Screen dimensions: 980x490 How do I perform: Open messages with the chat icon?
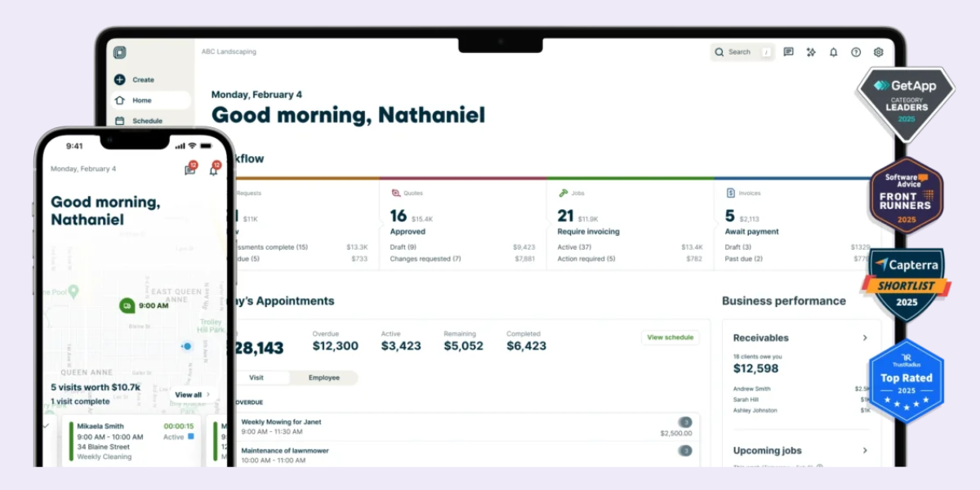788,51
